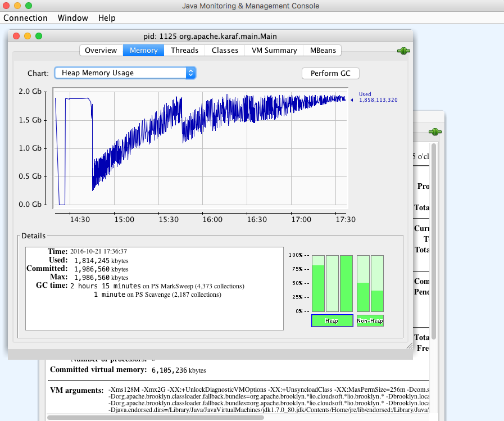Screen dimensions: 504x421
Task: Click second Heap memory pool bar
Action: pyautogui.click(x=333, y=283)
